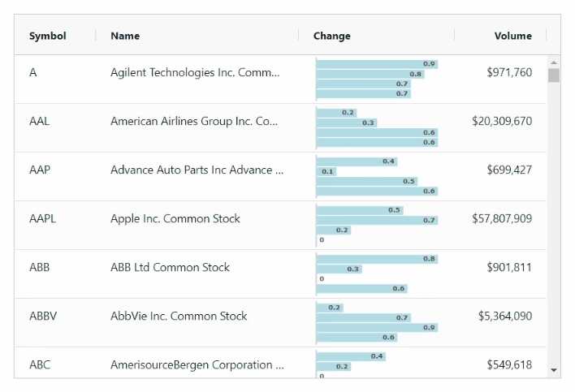The height and width of the screenshot is (392, 575).
Task: Click the scrollbar down arrow
Action: point(554,370)
